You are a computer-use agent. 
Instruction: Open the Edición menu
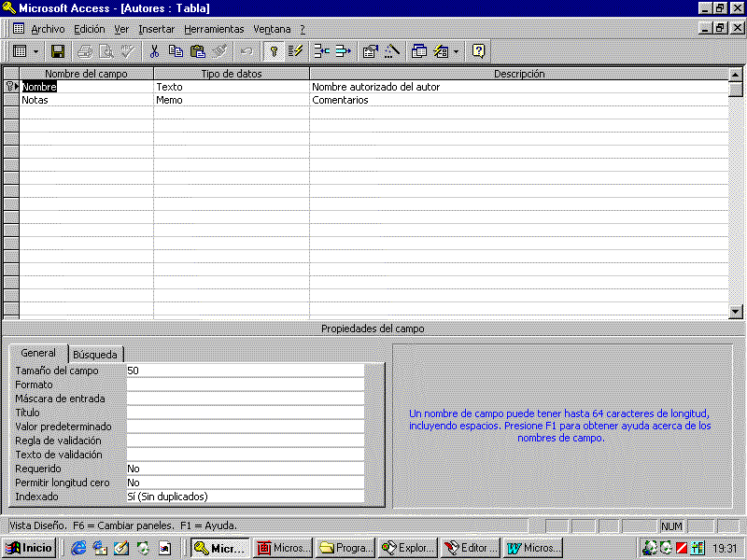pyautogui.click(x=89, y=29)
